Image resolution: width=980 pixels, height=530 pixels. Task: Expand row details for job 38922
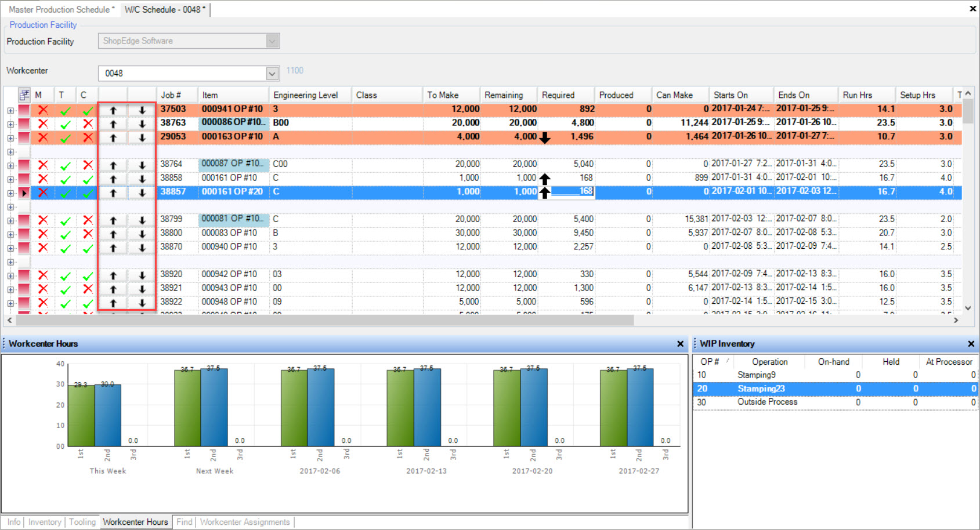coord(10,303)
